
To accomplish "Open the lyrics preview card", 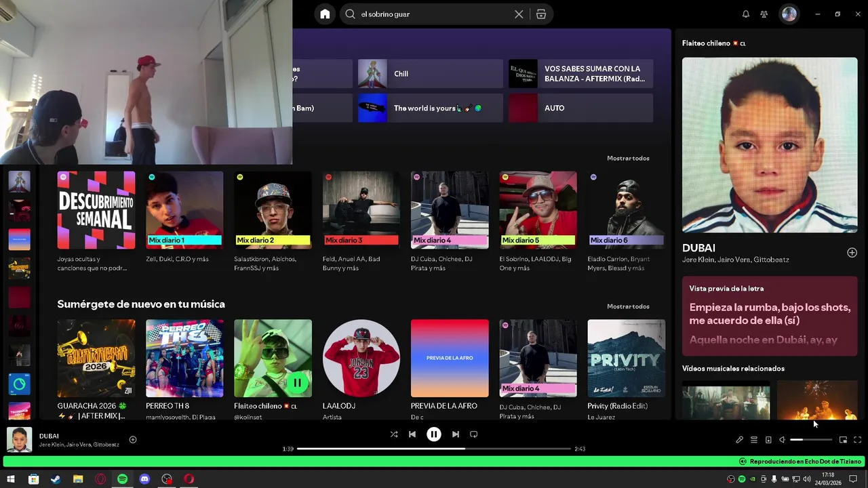I will (x=770, y=316).
